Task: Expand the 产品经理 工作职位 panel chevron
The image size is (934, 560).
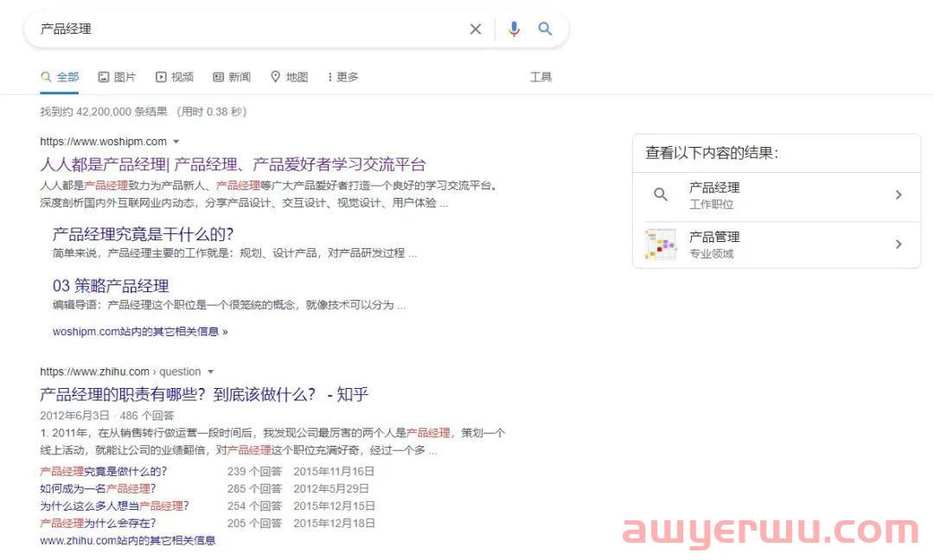Action: click(x=899, y=194)
